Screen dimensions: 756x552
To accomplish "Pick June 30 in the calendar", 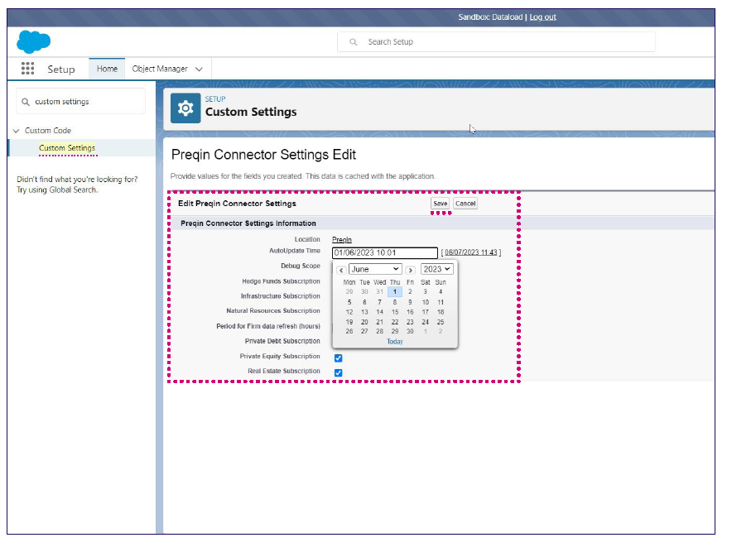I will 410,331.
